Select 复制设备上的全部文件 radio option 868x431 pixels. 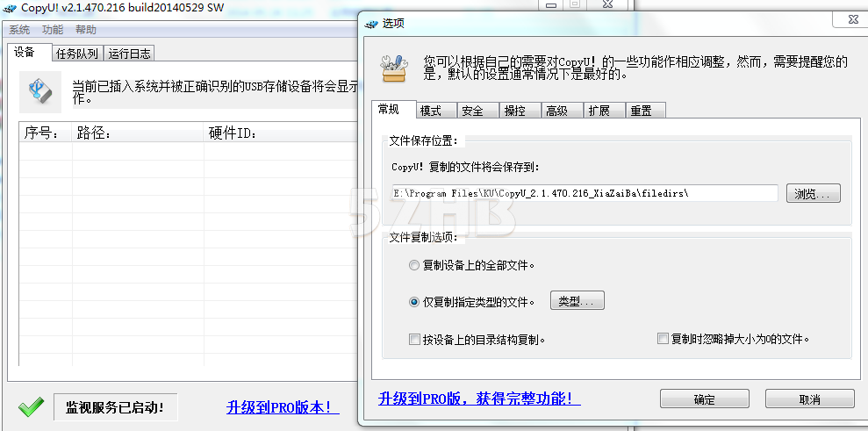413,265
